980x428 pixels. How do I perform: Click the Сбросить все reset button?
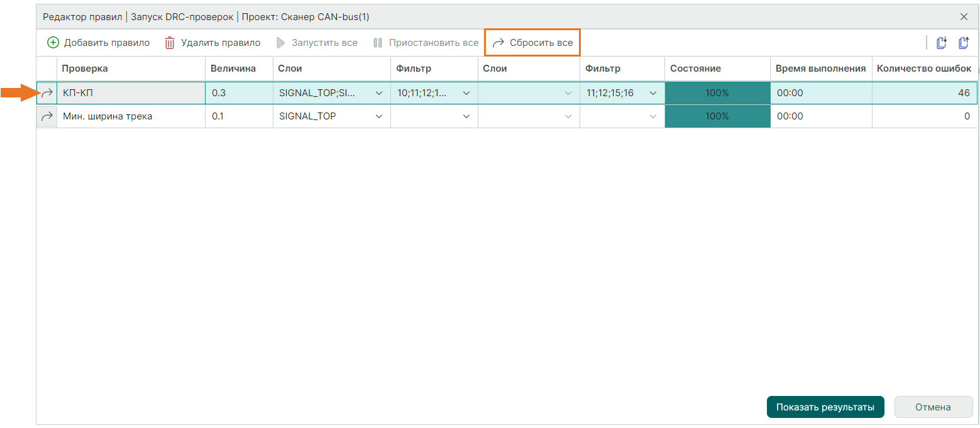532,43
